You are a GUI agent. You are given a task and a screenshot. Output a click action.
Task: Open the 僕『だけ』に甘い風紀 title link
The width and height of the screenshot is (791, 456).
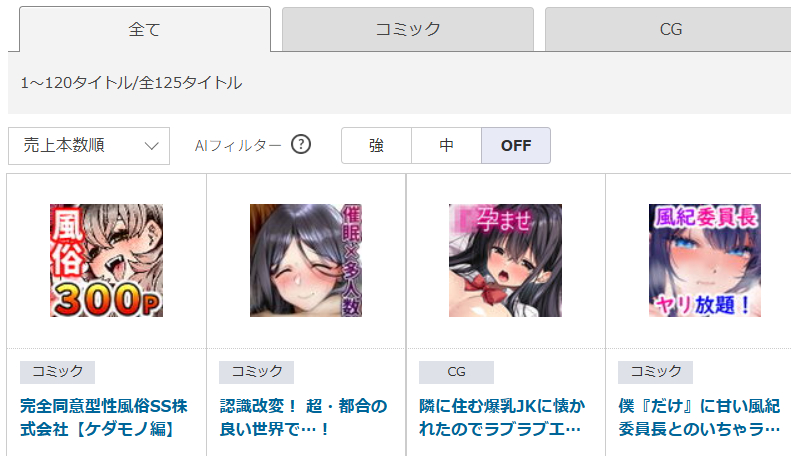pos(699,418)
